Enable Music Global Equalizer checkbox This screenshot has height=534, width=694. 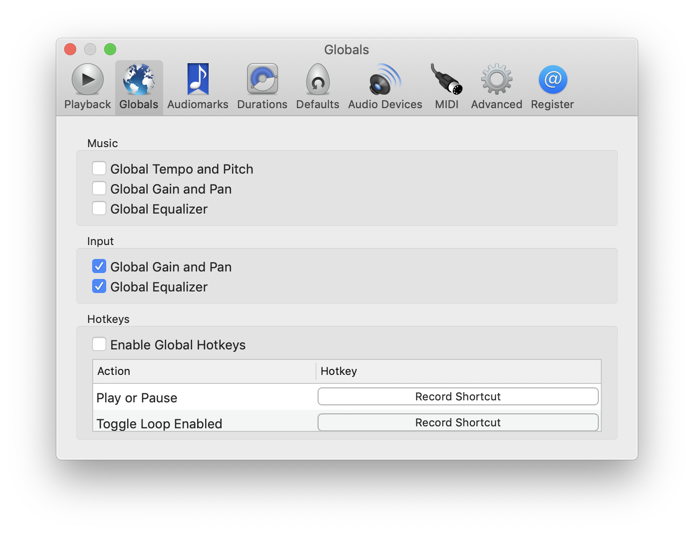click(99, 209)
